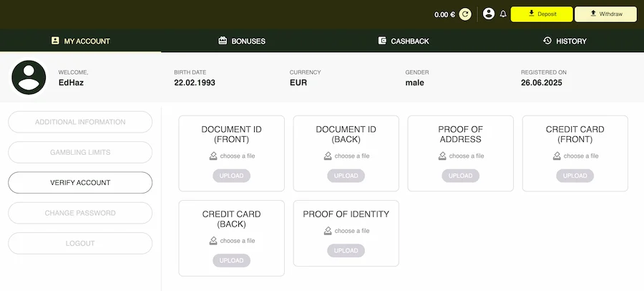
Task: Click Logout in the sidebar
Action: [x=80, y=243]
